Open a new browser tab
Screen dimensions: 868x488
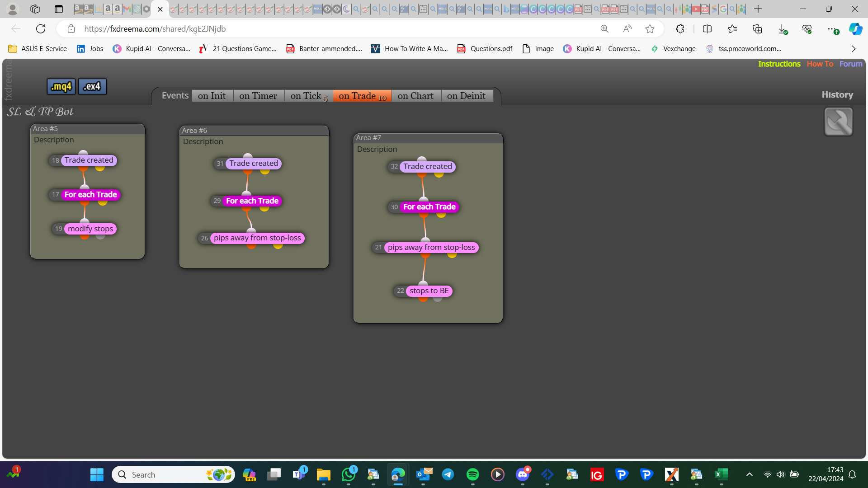coord(758,9)
